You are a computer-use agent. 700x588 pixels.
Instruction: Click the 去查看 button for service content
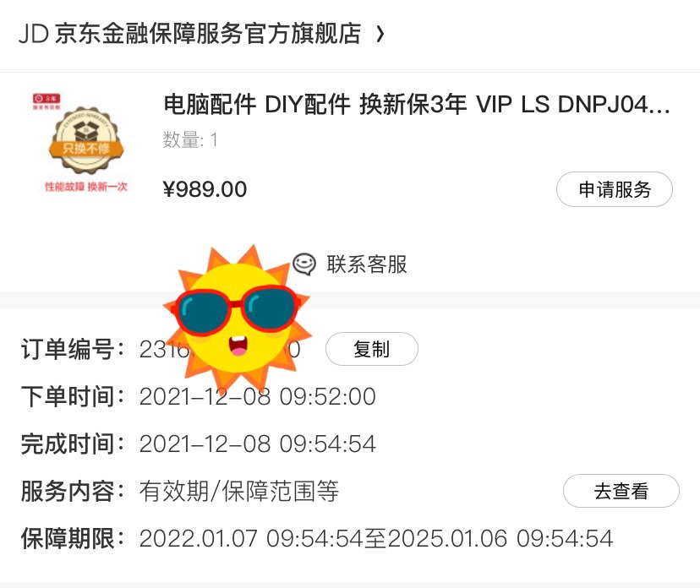point(621,491)
